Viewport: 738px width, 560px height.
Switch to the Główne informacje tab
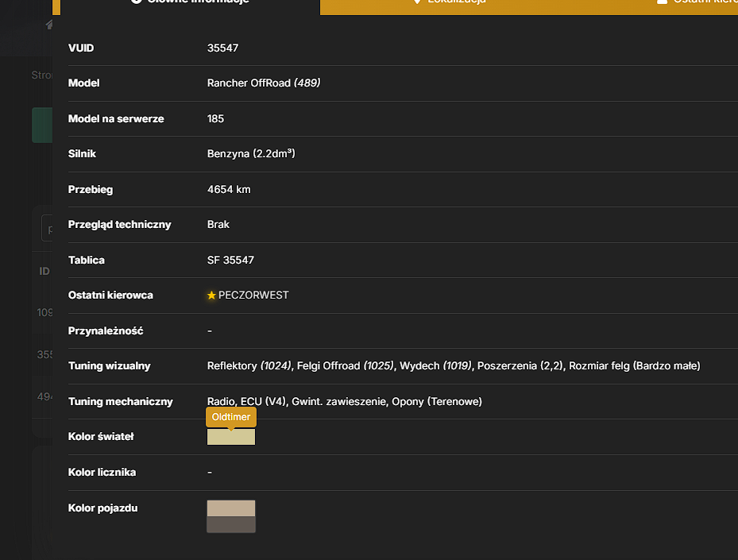190,4
